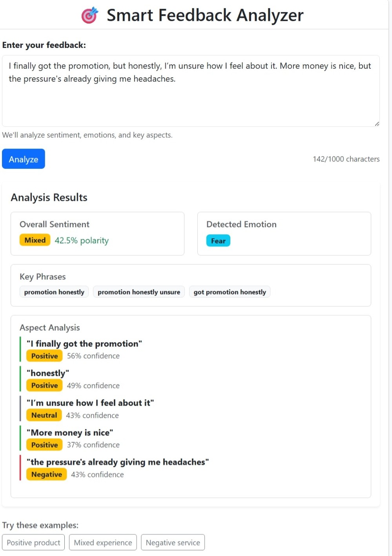This screenshot has height=556, width=392.
Task: Select the 'Mixed' sentiment badge
Action: pyautogui.click(x=35, y=240)
